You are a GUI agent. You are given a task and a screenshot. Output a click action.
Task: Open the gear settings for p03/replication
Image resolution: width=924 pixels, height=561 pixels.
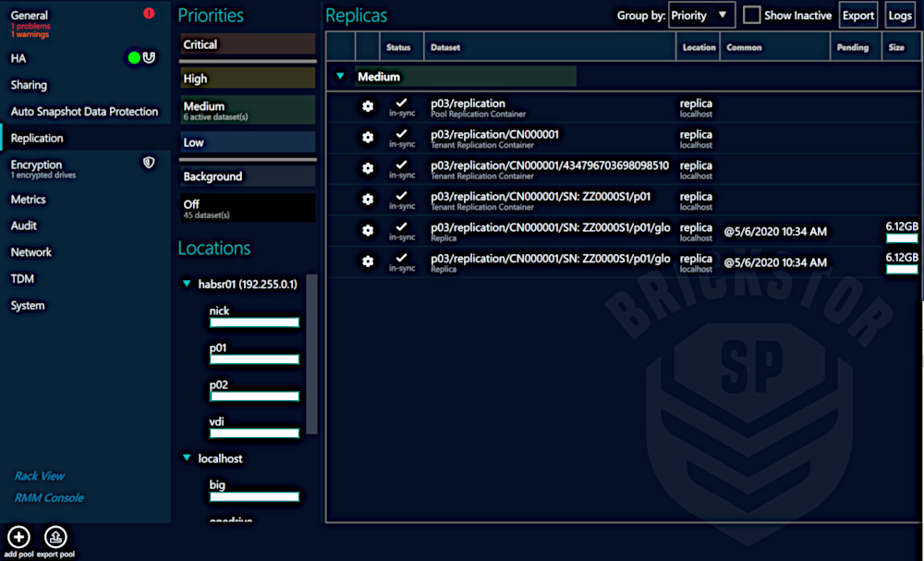[368, 106]
